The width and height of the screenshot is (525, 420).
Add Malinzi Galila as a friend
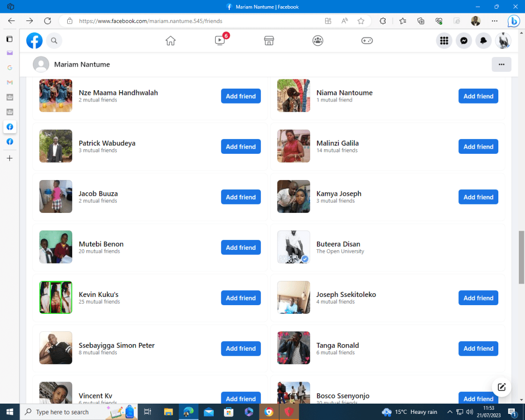(478, 147)
